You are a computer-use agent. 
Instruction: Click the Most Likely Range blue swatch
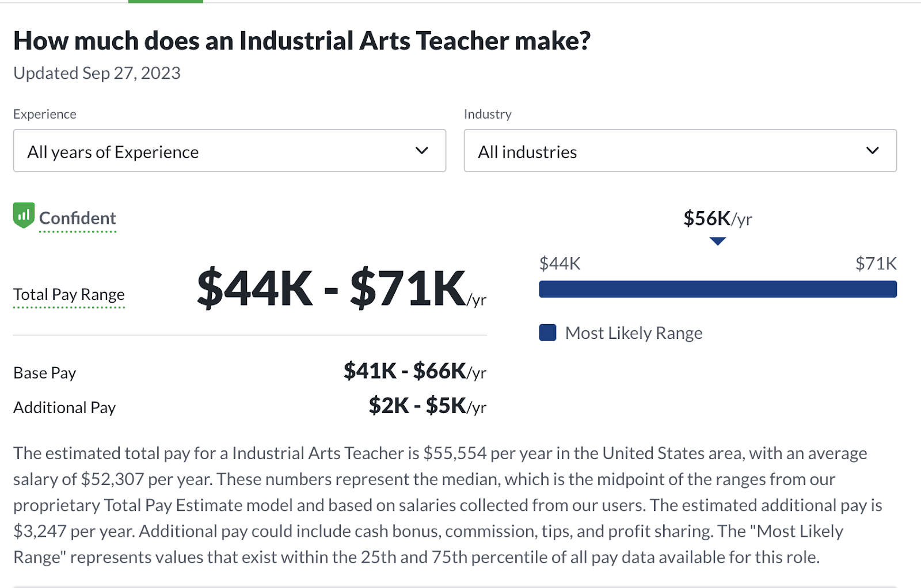547,333
